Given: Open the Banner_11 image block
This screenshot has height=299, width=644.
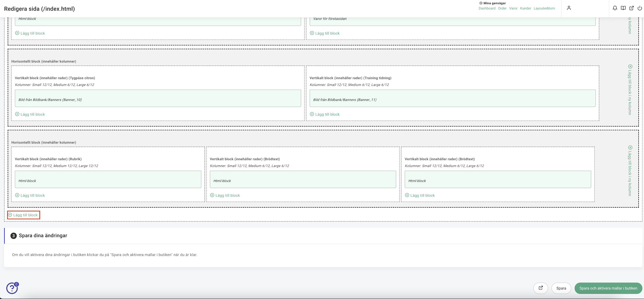Looking at the screenshot, I should coord(453,98).
